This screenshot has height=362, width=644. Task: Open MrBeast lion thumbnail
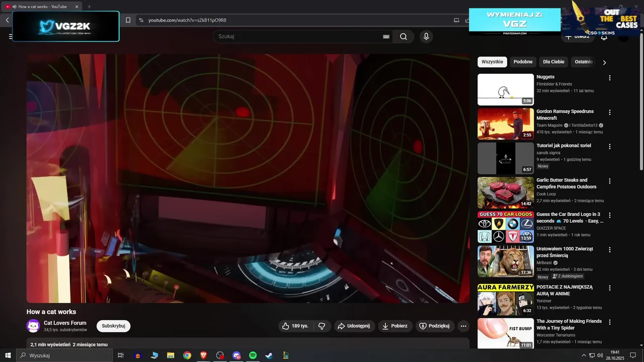506,261
